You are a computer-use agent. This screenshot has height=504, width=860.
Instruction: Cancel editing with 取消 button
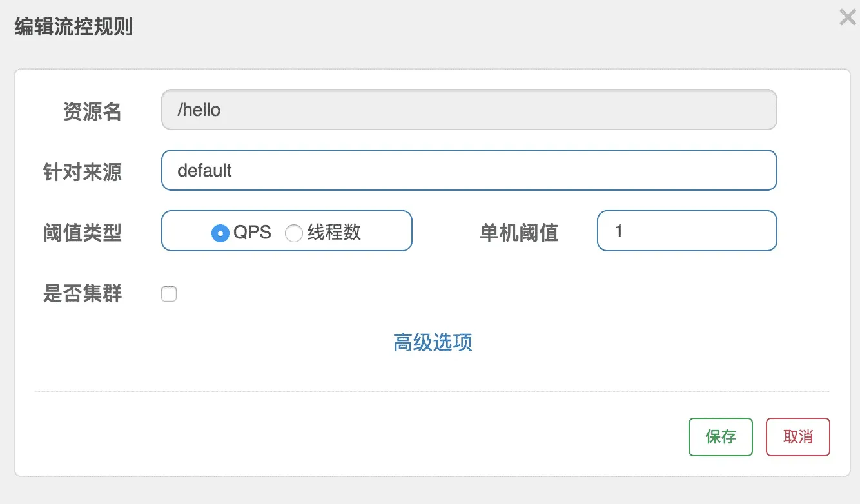(797, 437)
